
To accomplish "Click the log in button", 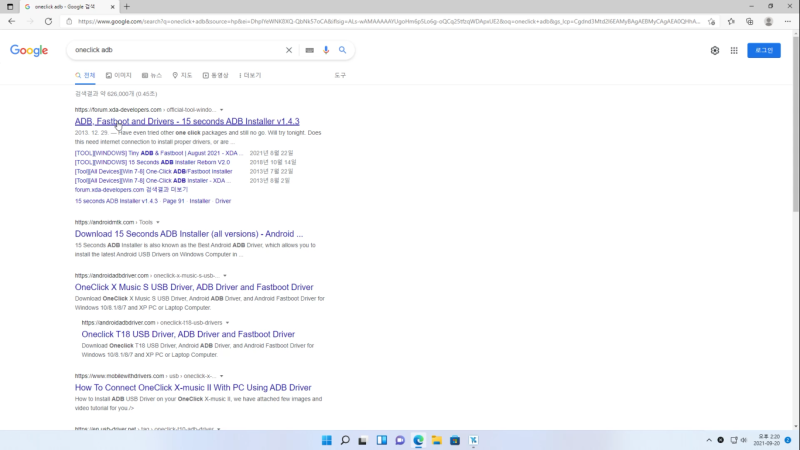I will [764, 51].
